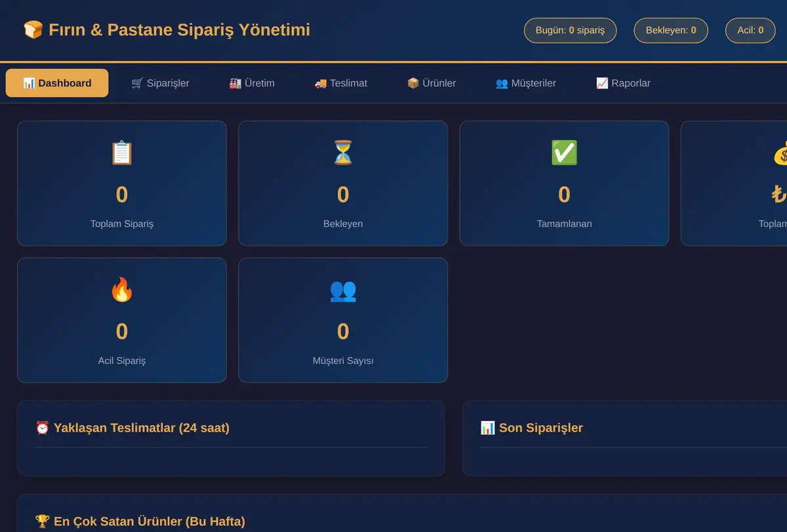
Task: Open the Müşteriler tab
Action: [x=525, y=83]
